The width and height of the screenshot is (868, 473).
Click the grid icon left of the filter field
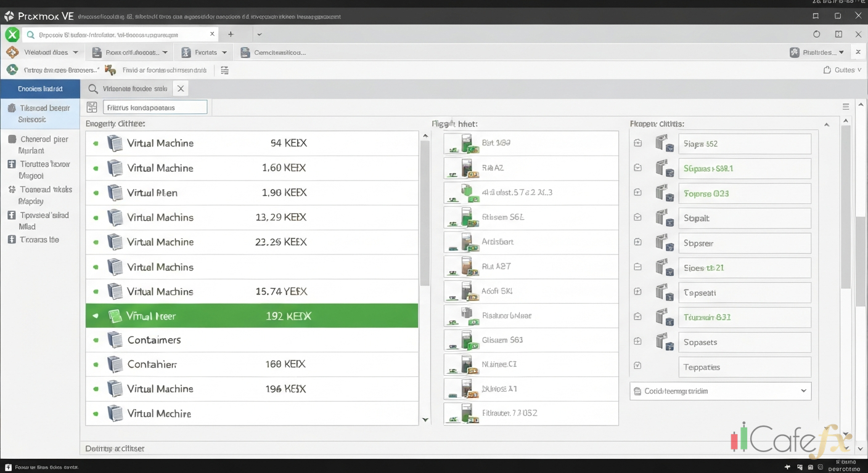pyautogui.click(x=91, y=107)
